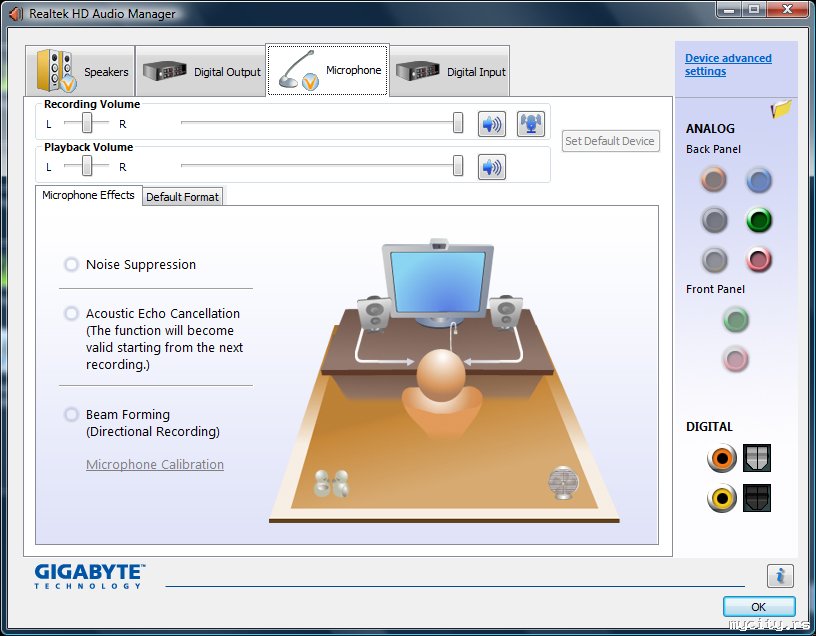
Task: Switch to the Digital Input tab
Action: click(450, 71)
